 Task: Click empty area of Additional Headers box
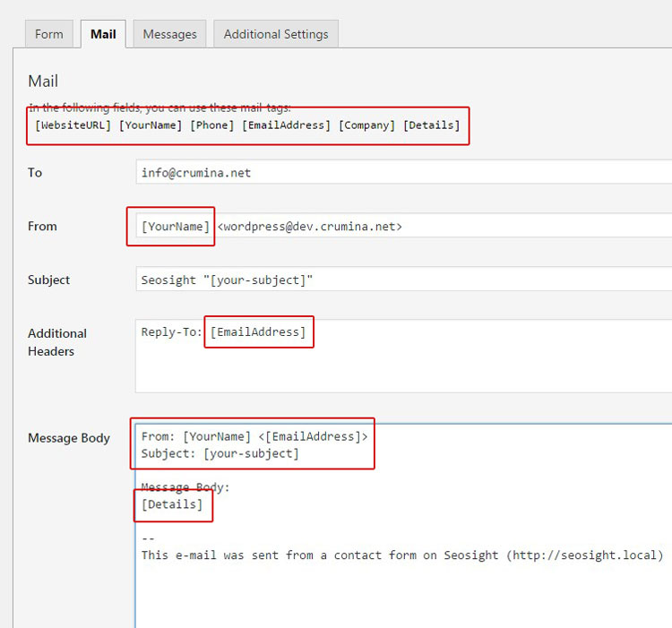(x=403, y=369)
